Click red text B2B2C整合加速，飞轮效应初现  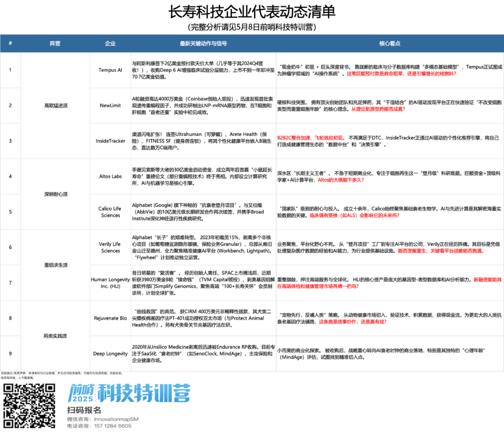pos(310,138)
